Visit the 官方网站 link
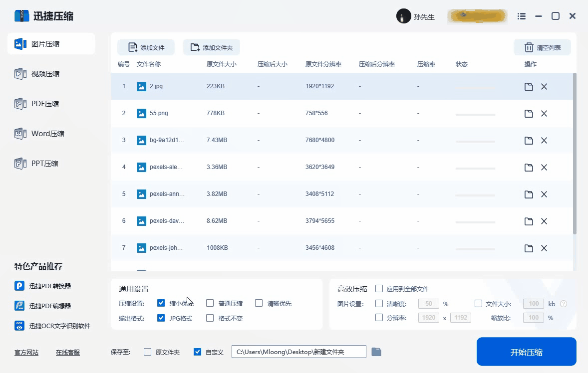The image size is (588, 373). click(26, 353)
